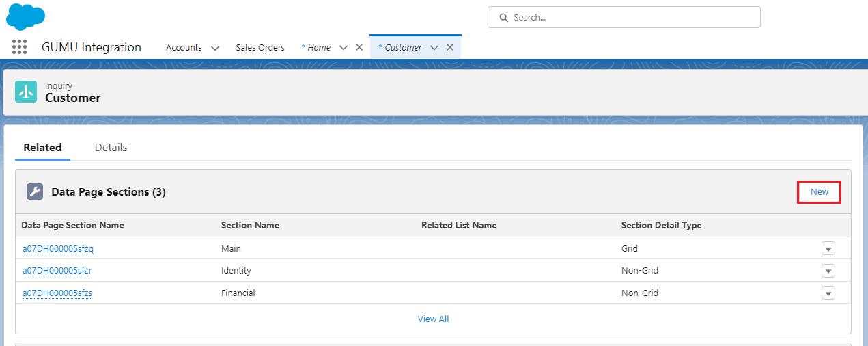
Task: Click the Financial section name cell
Action: click(x=238, y=293)
